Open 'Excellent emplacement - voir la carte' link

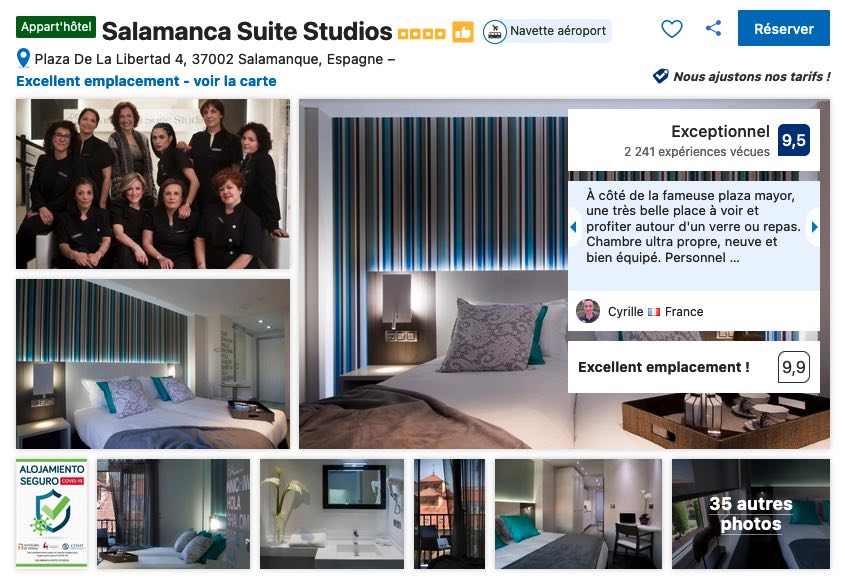(x=146, y=81)
